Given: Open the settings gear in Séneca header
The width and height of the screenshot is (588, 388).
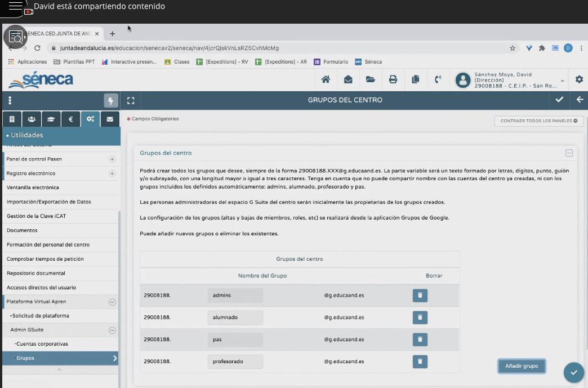Looking at the screenshot, I should pyautogui.click(x=580, y=79).
